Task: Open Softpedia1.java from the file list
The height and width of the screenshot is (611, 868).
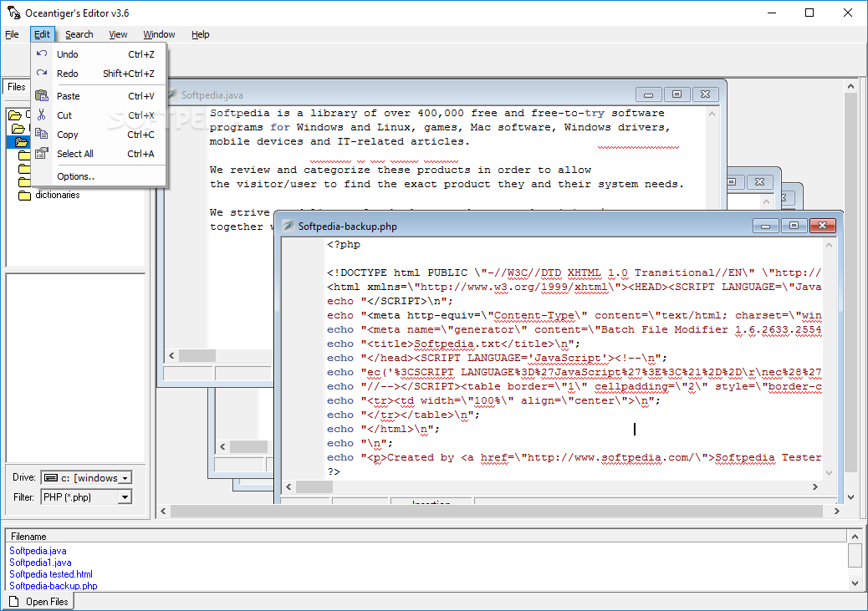Action: 40,563
